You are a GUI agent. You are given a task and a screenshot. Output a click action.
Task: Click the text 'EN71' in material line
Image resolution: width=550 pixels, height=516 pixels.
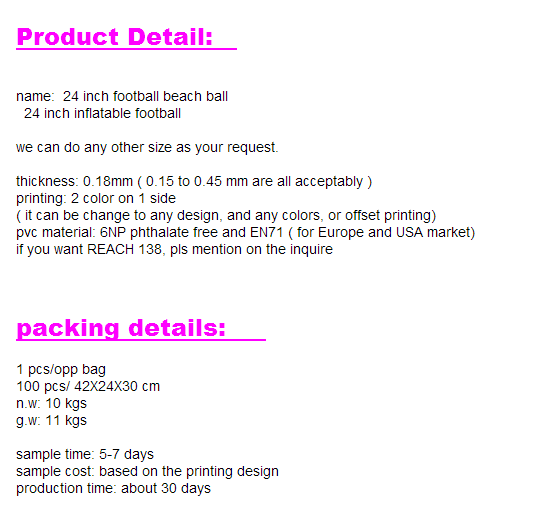click(266, 232)
